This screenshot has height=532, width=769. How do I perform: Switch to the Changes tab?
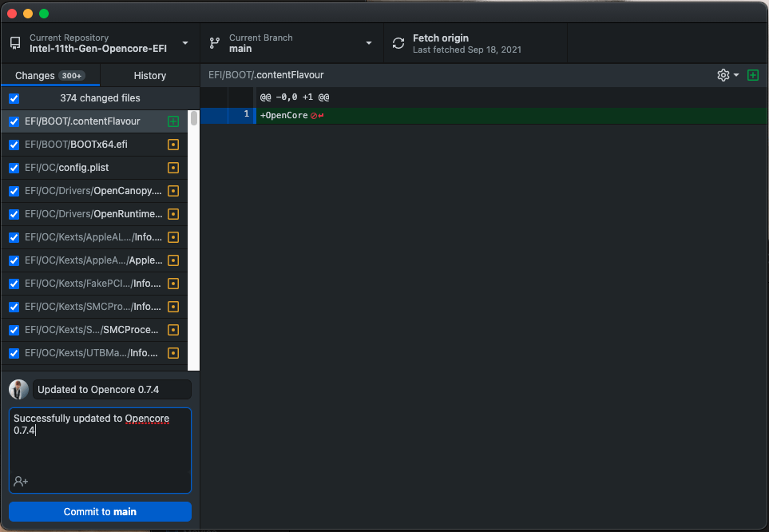pyautogui.click(x=50, y=76)
